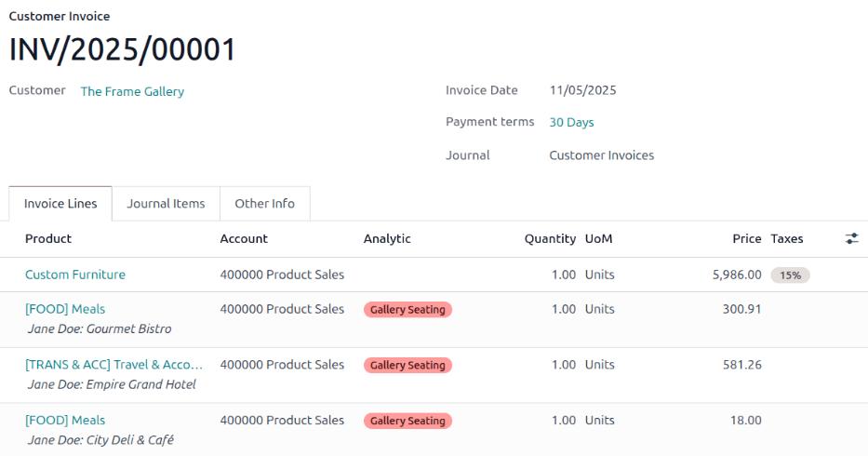Viewport: 868px width, 456px height.
Task: Select the Invoice Lines tab
Action: click(x=60, y=204)
